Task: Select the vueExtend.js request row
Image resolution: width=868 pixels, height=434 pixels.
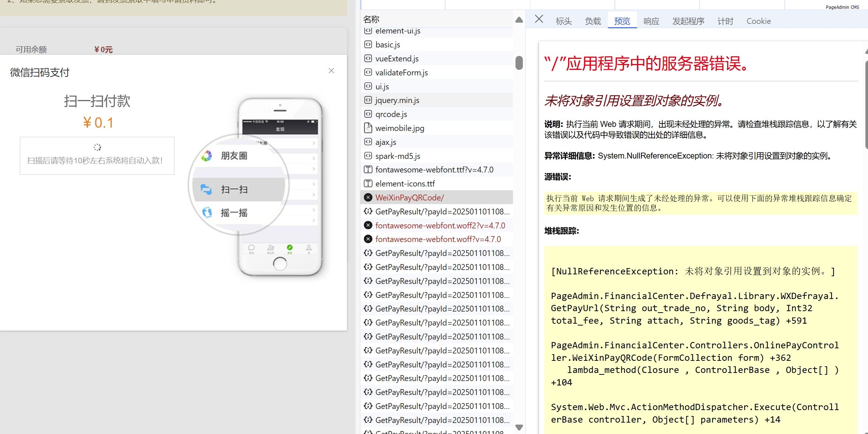Action: (x=437, y=58)
